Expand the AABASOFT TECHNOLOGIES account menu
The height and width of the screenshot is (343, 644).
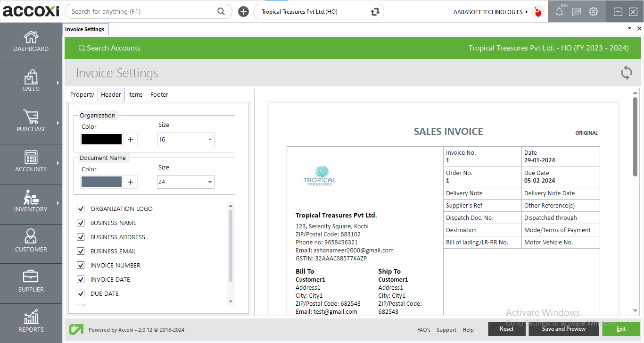[x=491, y=12]
